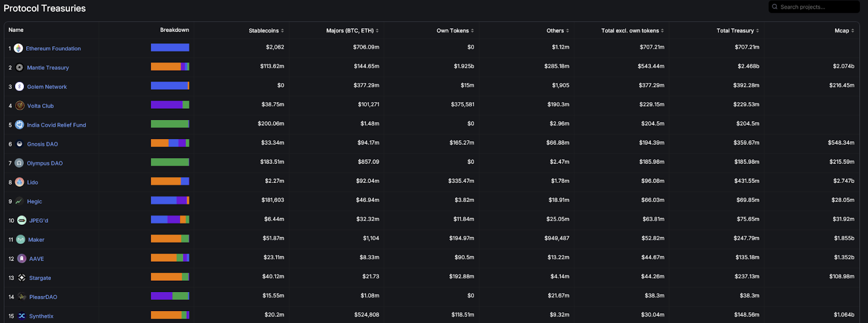Sort table by Others column
The image size is (868, 323).
pos(558,30)
